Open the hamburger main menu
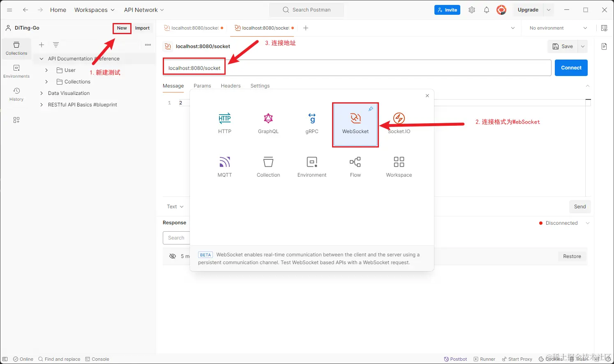The height and width of the screenshot is (364, 614). click(9, 10)
